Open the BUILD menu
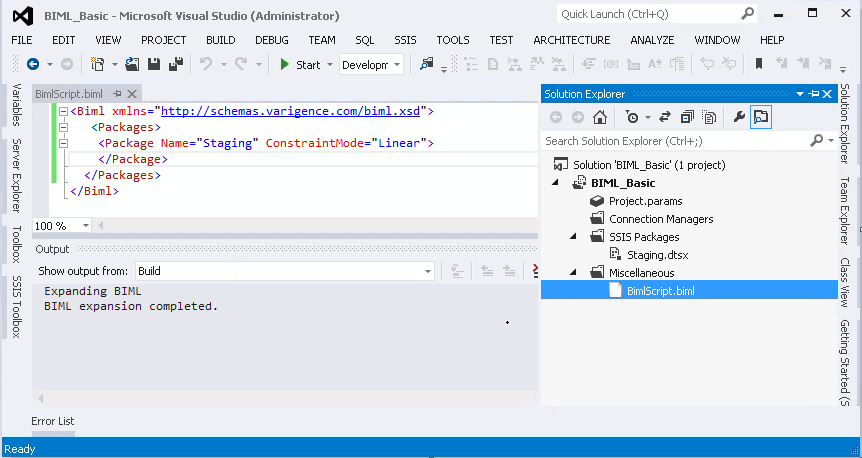Viewport: 862px width, 458px height. click(x=221, y=40)
